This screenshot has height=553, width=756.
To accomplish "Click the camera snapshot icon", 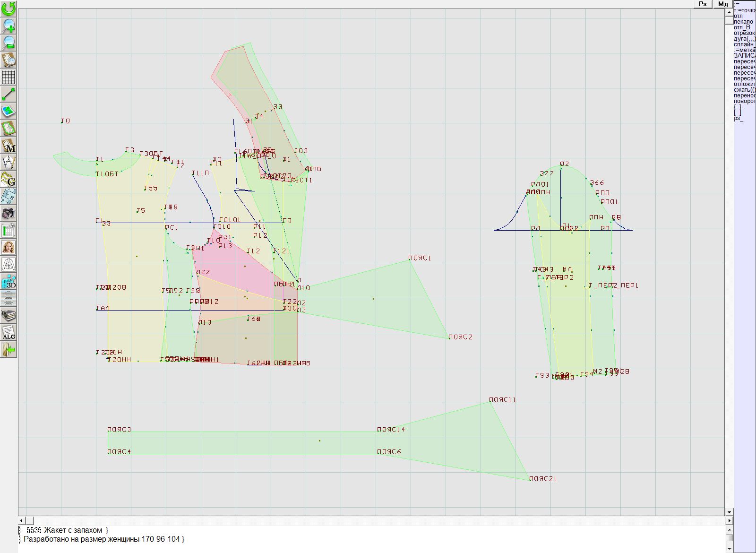I will [x=9, y=213].
